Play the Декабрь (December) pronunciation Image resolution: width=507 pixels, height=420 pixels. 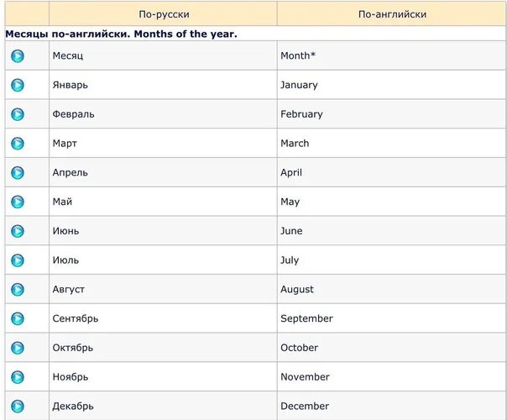tap(18, 406)
